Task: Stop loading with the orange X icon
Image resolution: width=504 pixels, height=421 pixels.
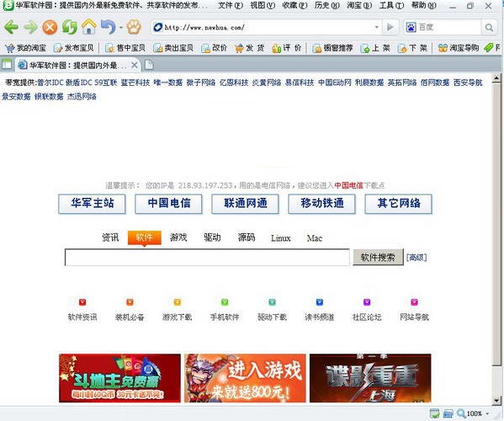Action: pos(50,27)
